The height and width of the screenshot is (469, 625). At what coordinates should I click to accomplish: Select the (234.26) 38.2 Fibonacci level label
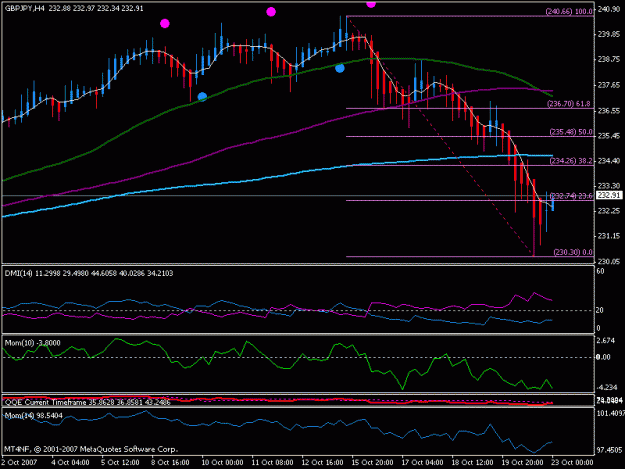(x=571, y=161)
